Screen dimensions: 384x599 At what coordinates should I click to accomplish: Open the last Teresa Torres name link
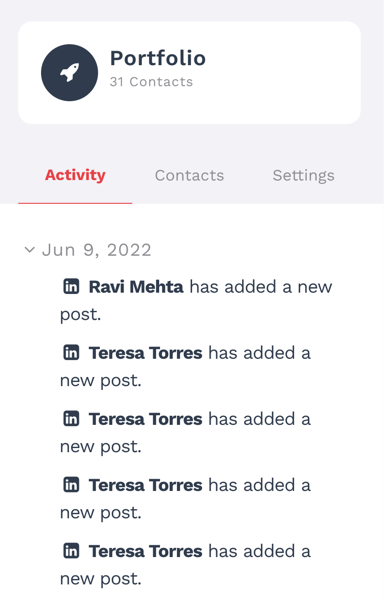146,551
